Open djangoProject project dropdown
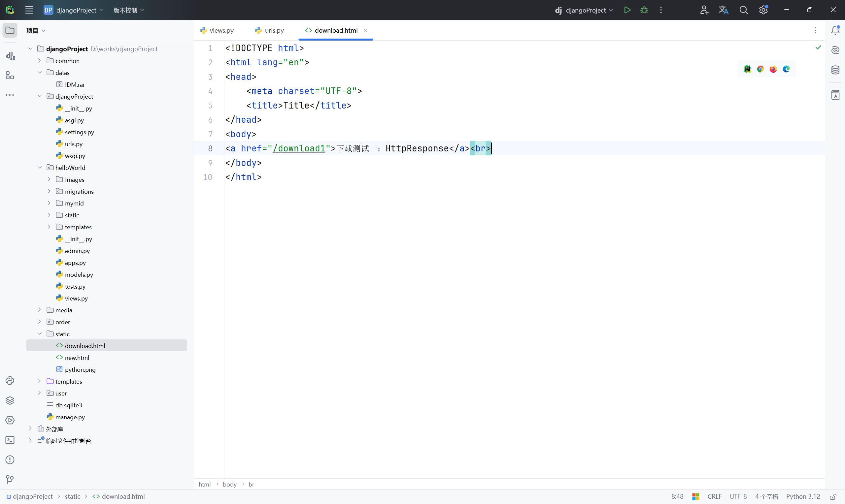The width and height of the screenshot is (845, 504). click(74, 10)
